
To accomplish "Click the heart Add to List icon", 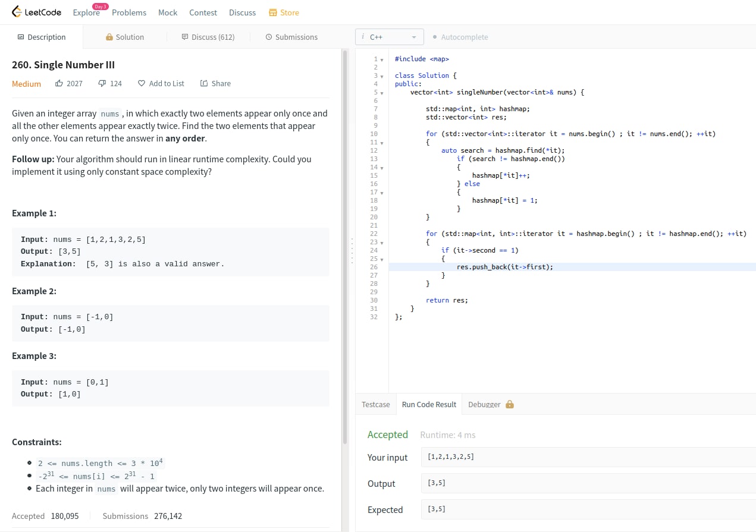I will (142, 83).
